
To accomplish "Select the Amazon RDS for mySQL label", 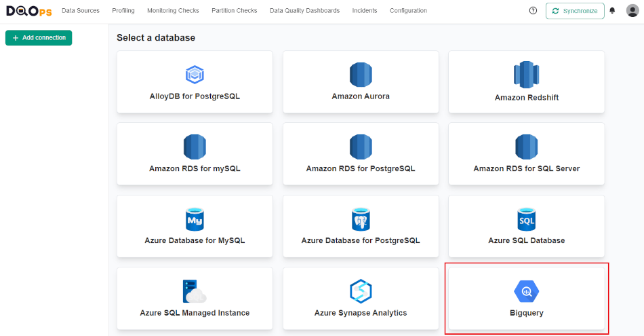I will (x=195, y=168).
